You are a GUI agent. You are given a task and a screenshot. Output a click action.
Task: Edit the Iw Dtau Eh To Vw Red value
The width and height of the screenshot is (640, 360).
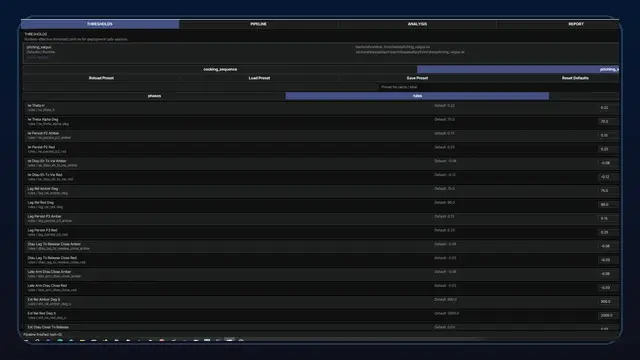point(608,177)
